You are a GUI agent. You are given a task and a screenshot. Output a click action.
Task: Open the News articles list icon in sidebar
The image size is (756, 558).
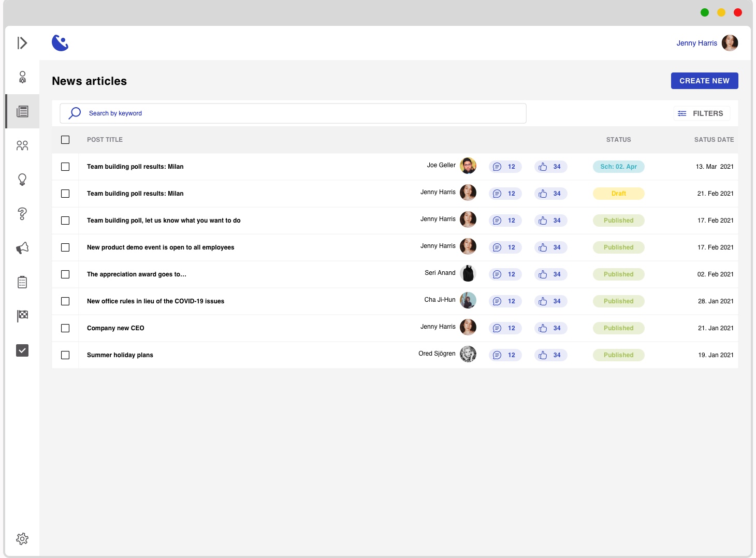click(22, 111)
